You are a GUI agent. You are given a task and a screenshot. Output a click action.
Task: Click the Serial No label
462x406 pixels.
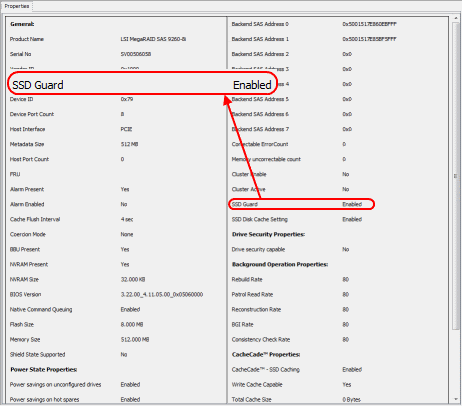point(21,54)
